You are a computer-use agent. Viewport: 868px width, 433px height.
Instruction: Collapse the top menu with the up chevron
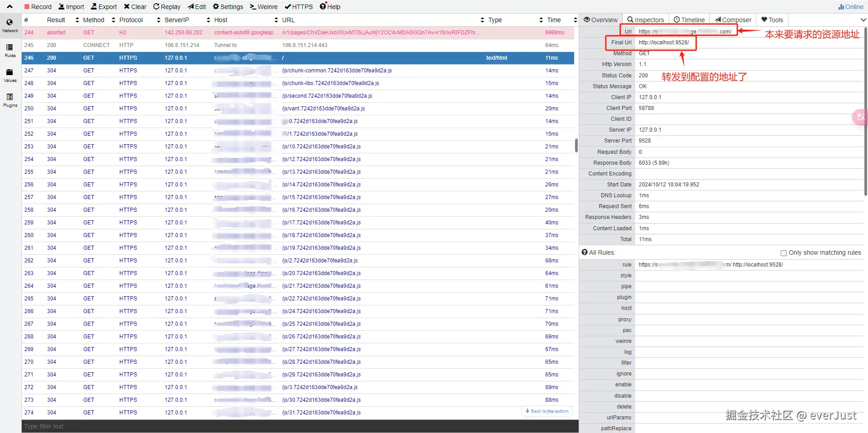9,7
